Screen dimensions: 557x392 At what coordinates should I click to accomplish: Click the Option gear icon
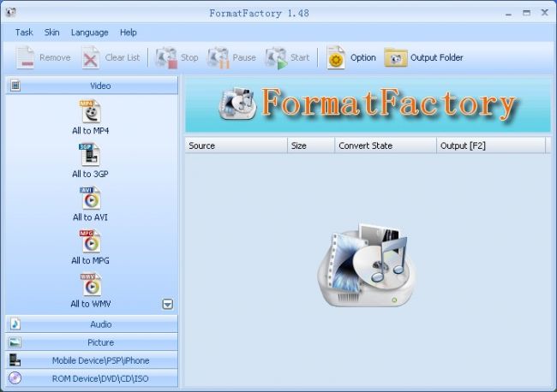337,57
